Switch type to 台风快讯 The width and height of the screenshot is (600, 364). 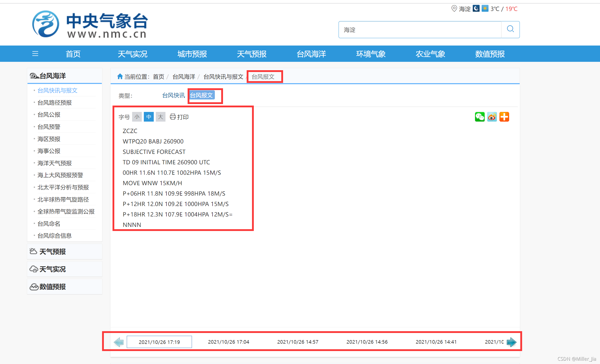click(173, 95)
